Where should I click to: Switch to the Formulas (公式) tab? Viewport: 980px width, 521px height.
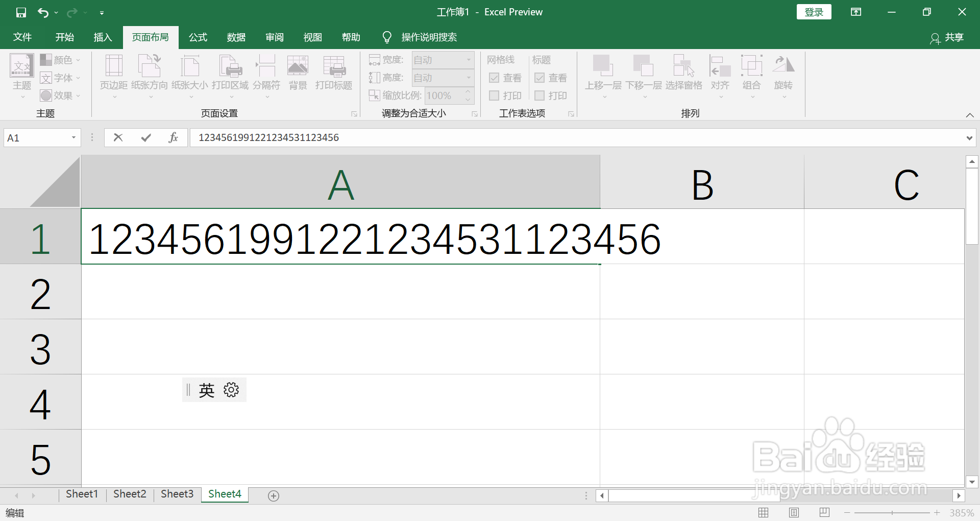coord(198,37)
